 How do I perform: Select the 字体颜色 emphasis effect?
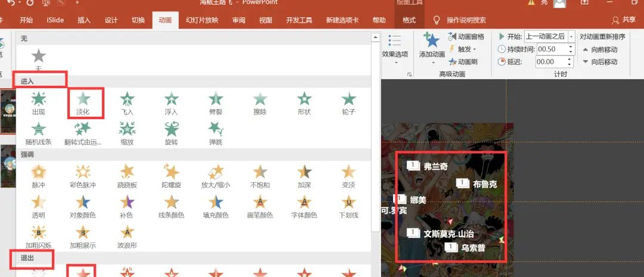[x=304, y=207]
